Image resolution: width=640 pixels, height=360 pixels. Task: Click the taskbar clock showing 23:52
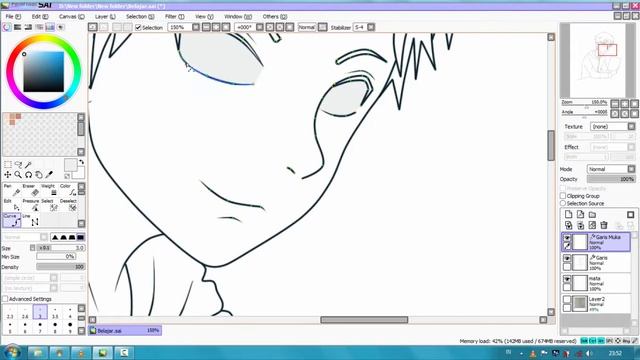click(x=615, y=353)
